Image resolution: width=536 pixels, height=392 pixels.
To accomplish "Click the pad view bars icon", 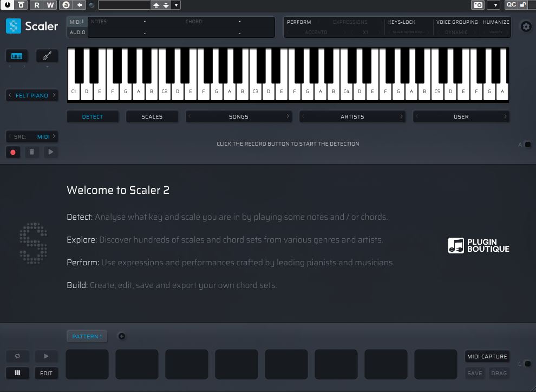I will 17,373.
